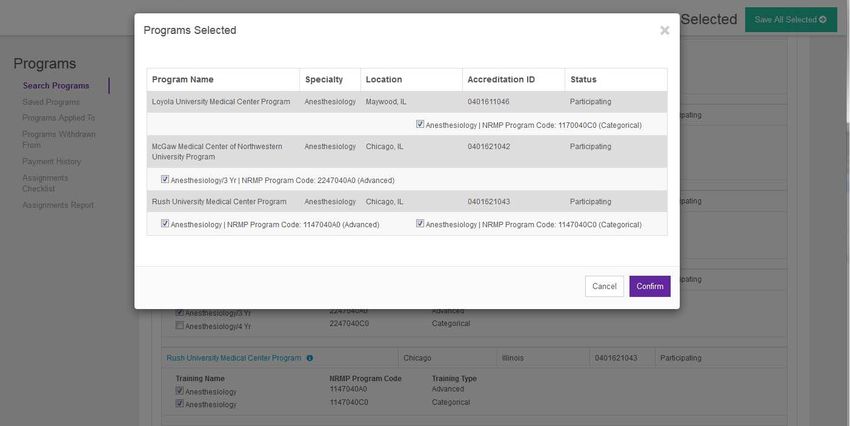Image resolution: width=850 pixels, height=426 pixels.
Task: Open Programs Applied To
Action: 59,118
